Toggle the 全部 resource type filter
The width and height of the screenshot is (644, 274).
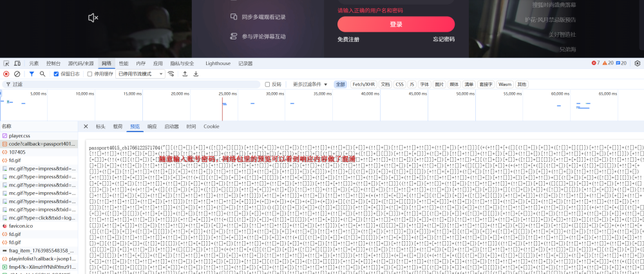(x=341, y=84)
